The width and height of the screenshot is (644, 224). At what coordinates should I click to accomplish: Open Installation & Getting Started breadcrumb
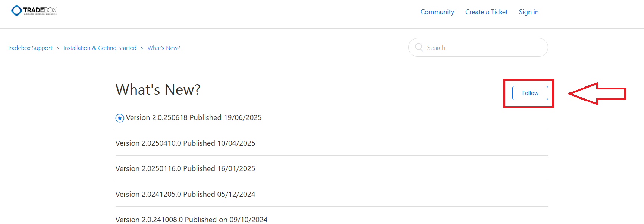100,48
